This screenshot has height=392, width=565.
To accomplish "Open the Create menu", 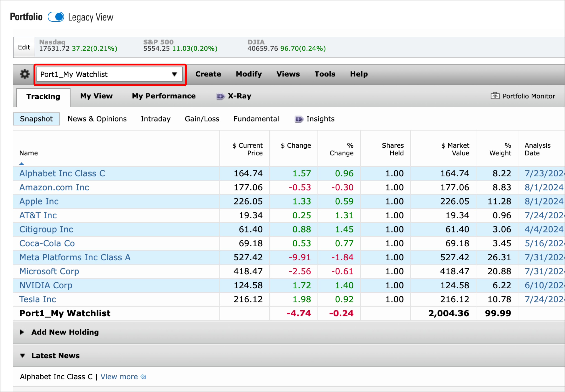I will click(208, 74).
